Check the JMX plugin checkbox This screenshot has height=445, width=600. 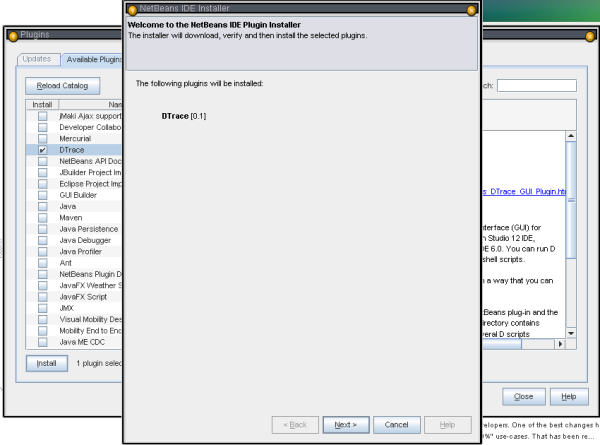pos(42,308)
